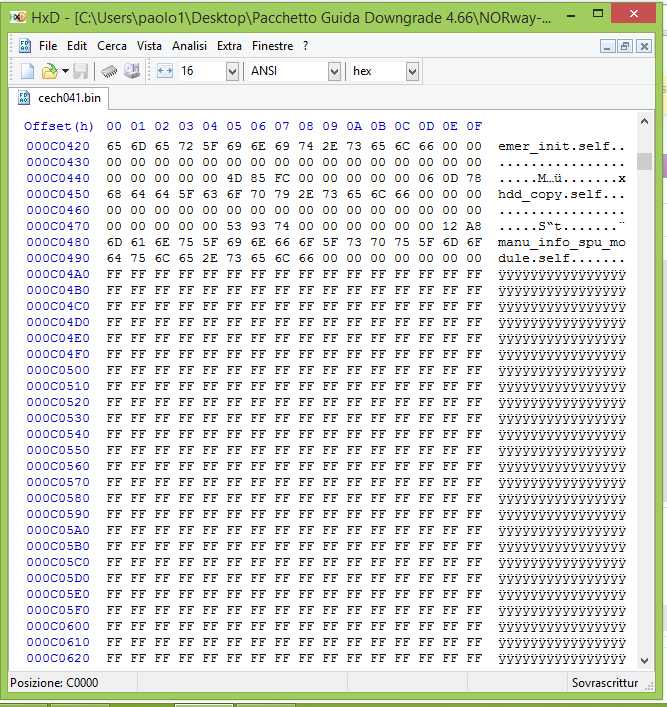The width and height of the screenshot is (667, 707).
Task: Open the Finestre menu
Action: (272, 46)
